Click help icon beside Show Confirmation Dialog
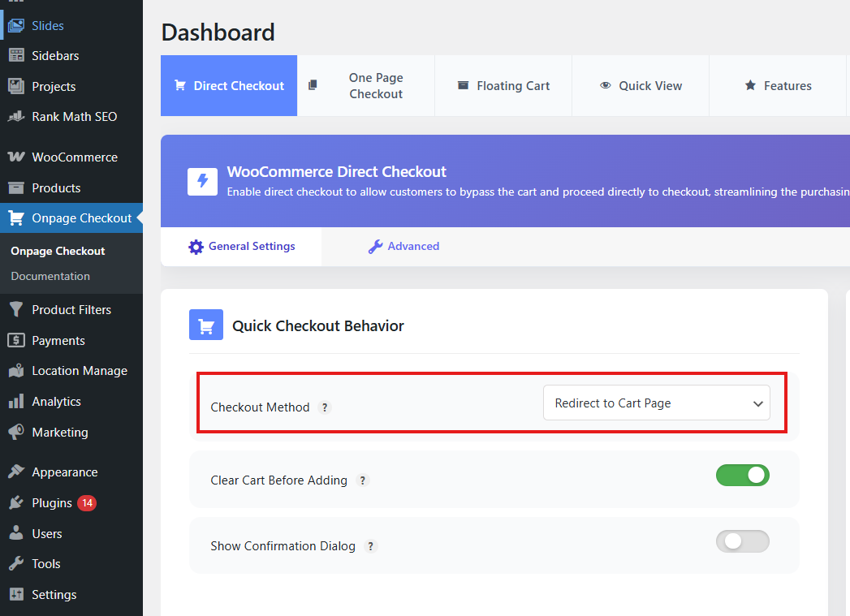 click(370, 546)
